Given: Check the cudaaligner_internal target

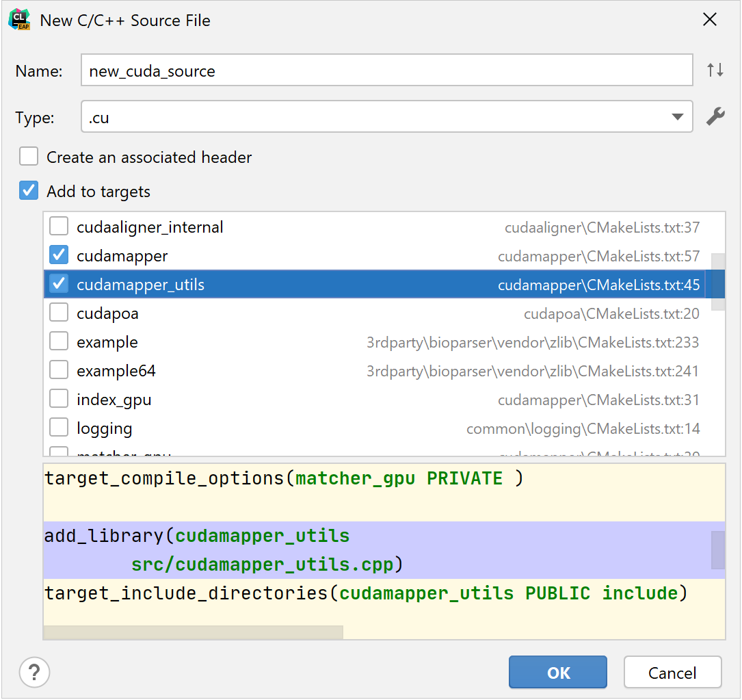Looking at the screenshot, I should [59, 226].
